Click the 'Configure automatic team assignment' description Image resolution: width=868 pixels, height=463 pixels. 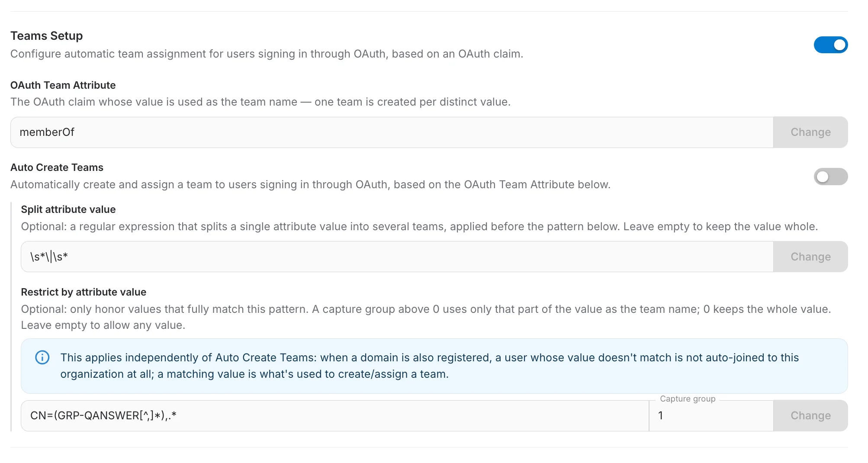(x=267, y=54)
